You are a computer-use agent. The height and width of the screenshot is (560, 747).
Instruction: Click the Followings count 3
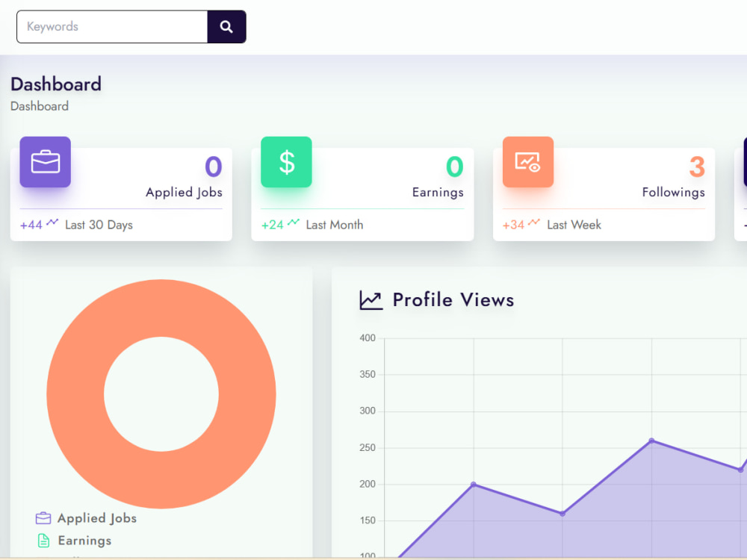click(x=697, y=167)
